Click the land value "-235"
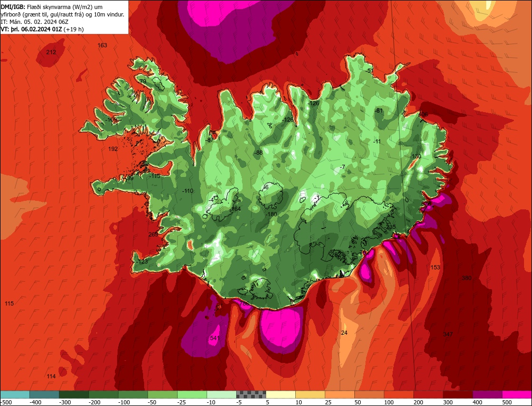Viewport: 532px width, 406px height. tap(390, 227)
